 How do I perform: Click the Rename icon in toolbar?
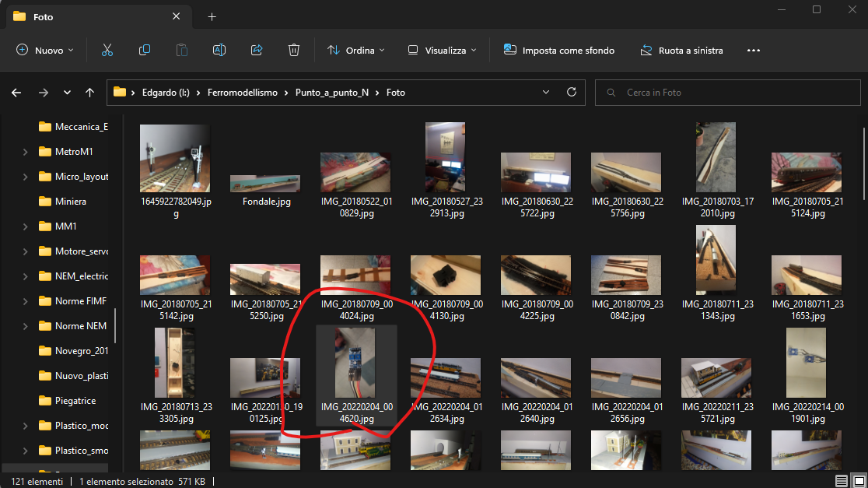click(219, 50)
